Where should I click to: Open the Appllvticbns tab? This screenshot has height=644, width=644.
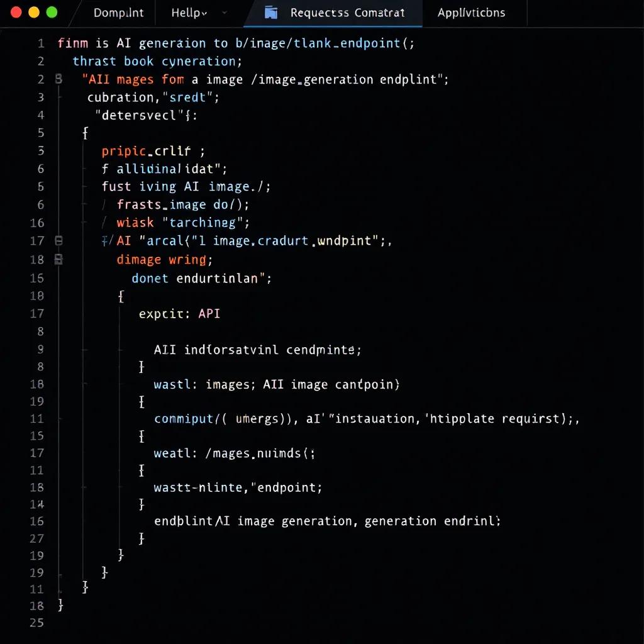coord(471,13)
